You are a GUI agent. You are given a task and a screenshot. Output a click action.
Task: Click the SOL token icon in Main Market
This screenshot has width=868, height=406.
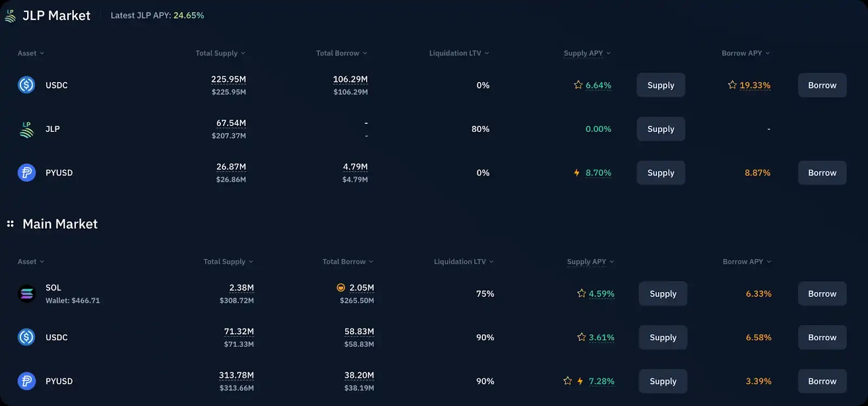point(26,294)
